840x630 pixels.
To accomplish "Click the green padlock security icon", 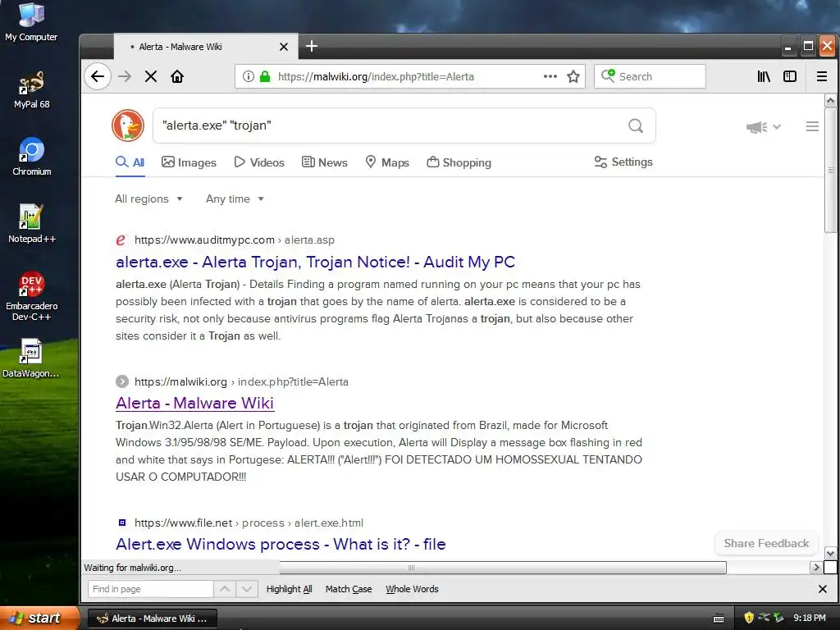I will [x=265, y=76].
